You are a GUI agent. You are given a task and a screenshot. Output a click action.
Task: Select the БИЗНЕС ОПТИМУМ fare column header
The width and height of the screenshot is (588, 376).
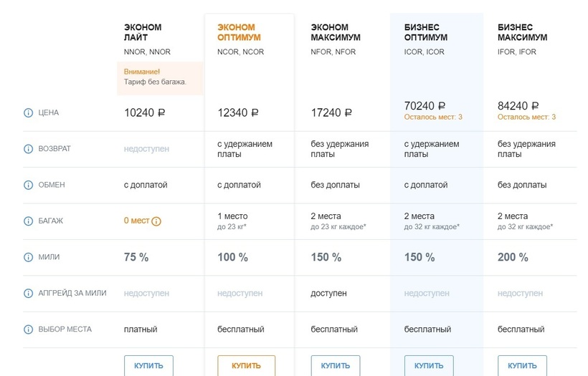point(428,32)
